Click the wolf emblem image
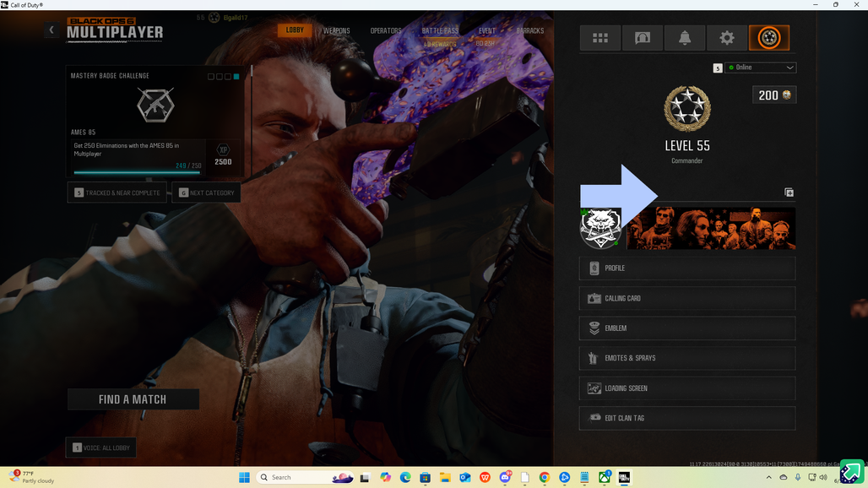868x488 pixels. click(600, 228)
